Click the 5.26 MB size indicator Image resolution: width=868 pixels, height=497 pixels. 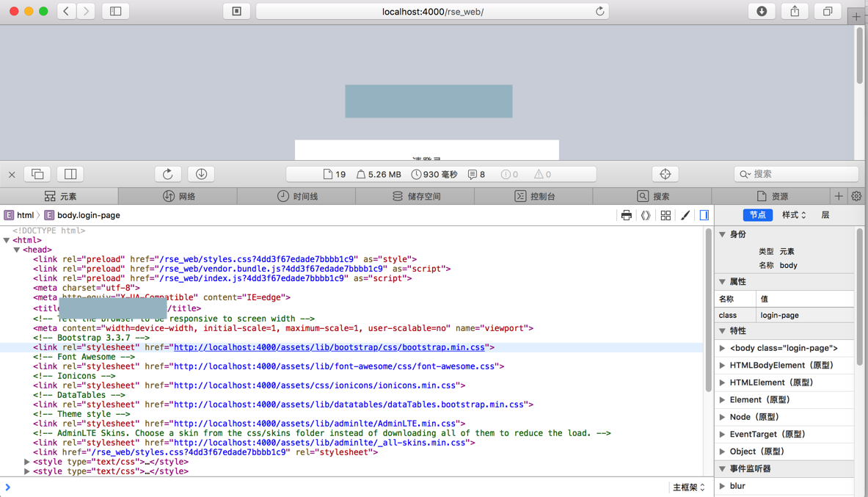pyautogui.click(x=379, y=175)
